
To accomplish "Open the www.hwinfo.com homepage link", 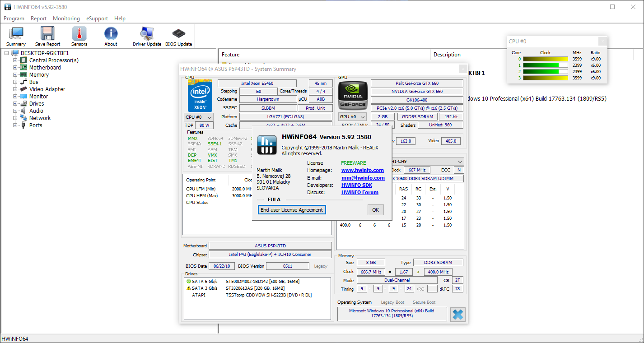I will pyautogui.click(x=362, y=170).
